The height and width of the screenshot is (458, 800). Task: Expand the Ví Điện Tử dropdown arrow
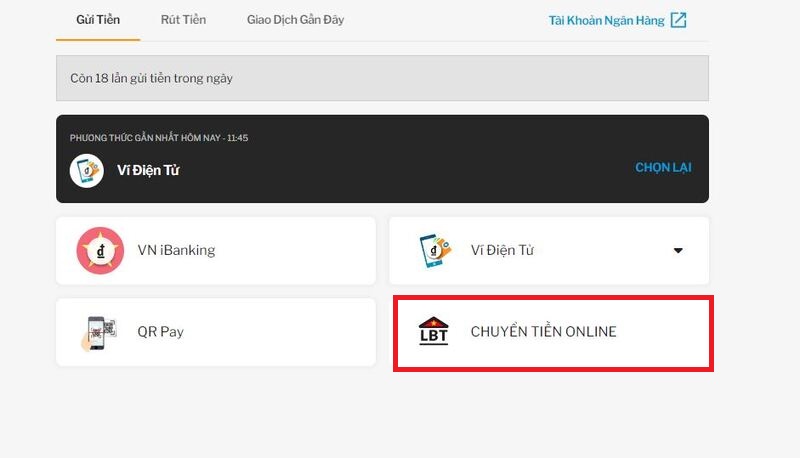[678, 250]
